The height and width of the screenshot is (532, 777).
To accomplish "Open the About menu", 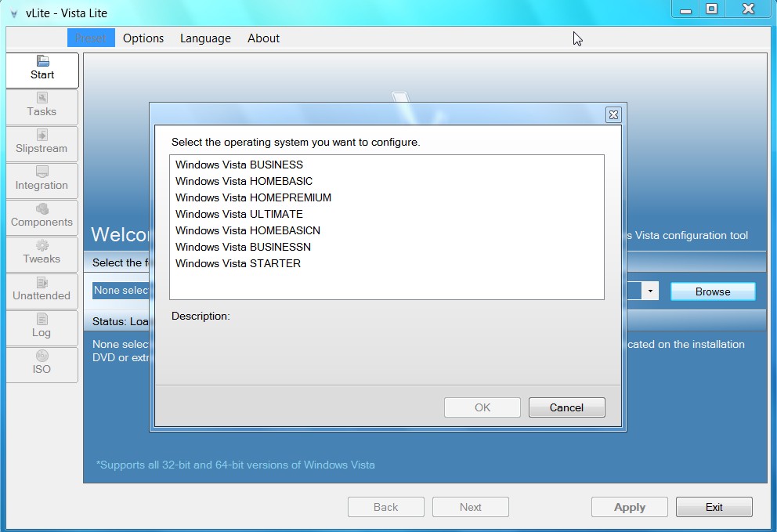I will (263, 38).
